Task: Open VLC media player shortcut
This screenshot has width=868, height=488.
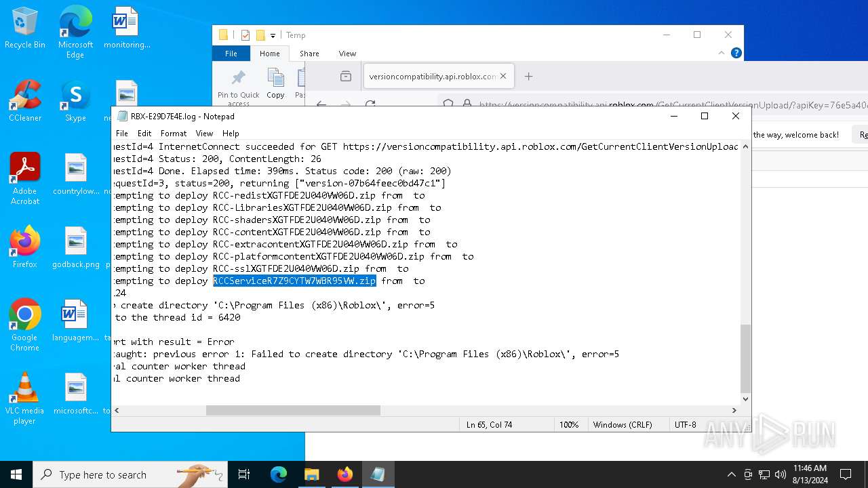Action: [x=25, y=399]
